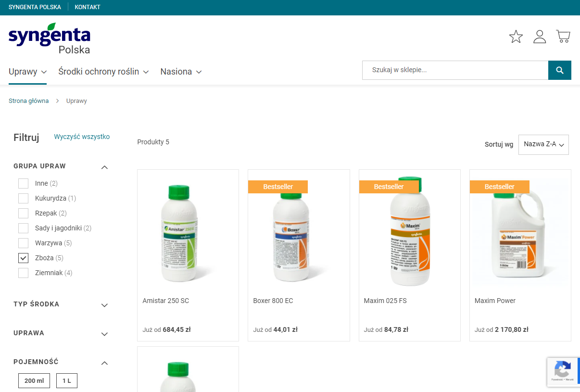Collapse the Grupa Upraw filter section
580x392 pixels.
pyautogui.click(x=104, y=167)
